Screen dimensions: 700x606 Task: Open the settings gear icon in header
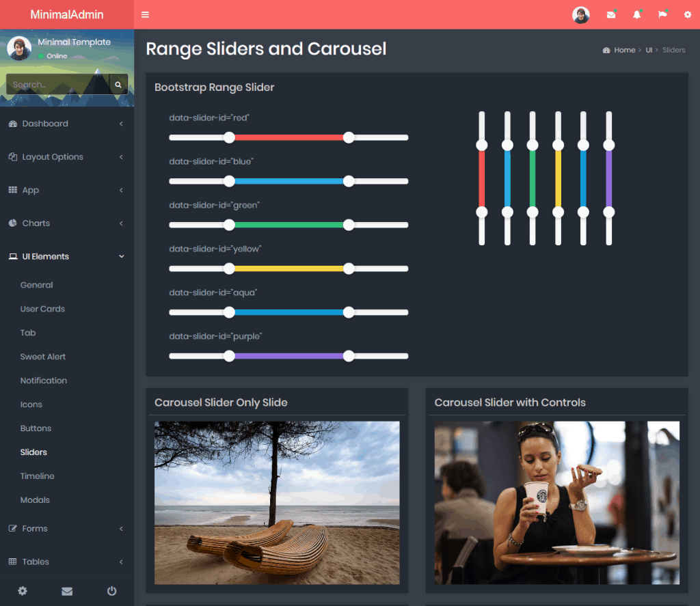click(x=688, y=15)
